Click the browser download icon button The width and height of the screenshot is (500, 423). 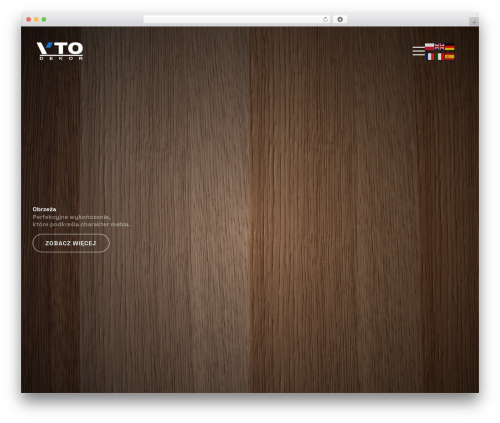(x=340, y=19)
